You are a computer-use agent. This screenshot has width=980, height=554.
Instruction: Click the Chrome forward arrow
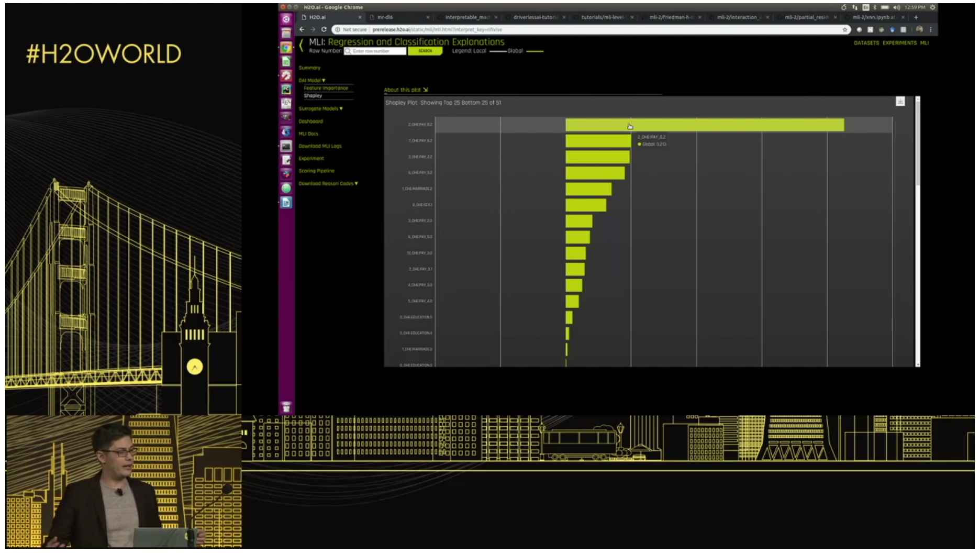313,29
